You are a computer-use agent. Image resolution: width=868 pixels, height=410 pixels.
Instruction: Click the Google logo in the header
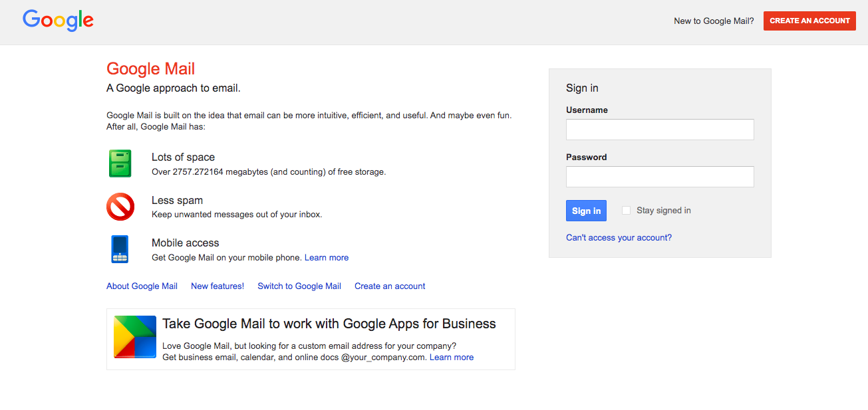[x=58, y=21]
